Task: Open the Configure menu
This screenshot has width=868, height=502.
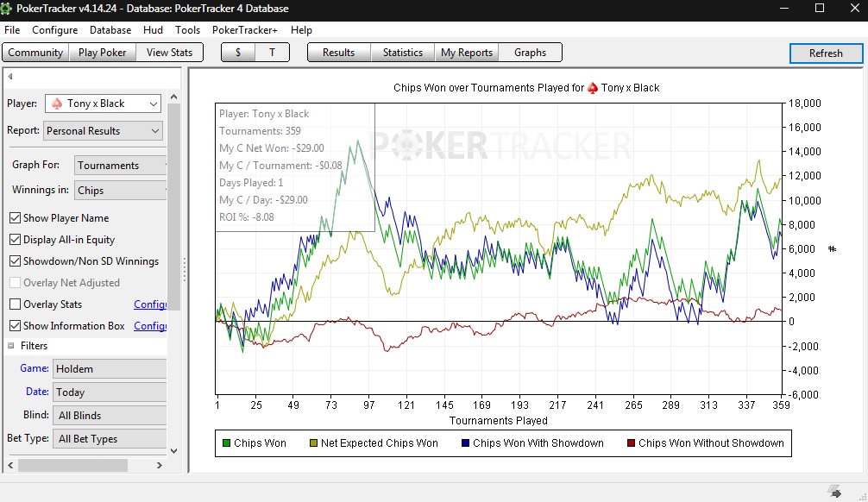Action: coord(55,30)
